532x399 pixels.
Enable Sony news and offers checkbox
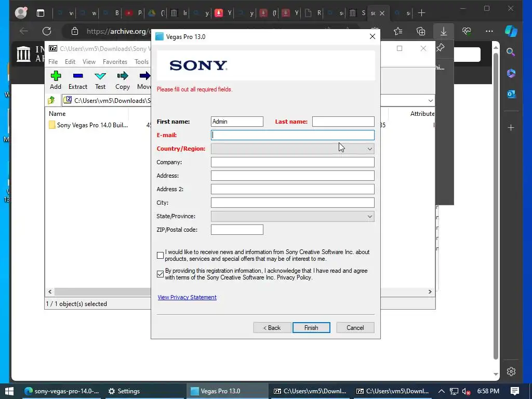(160, 255)
